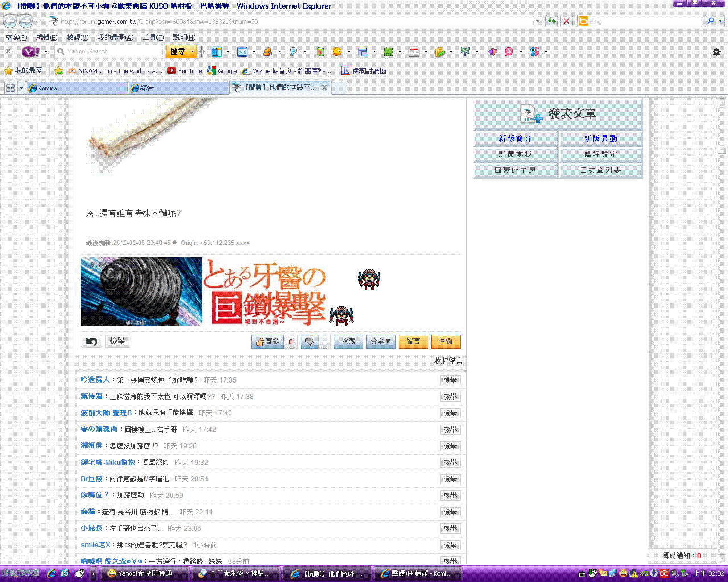Open the 工具(T) menu

click(x=153, y=38)
